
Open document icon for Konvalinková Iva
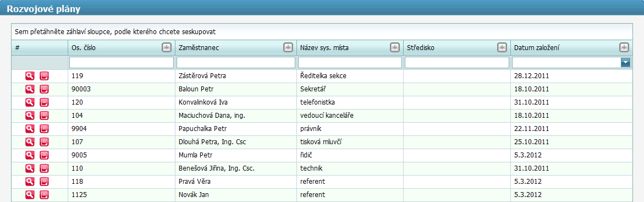[x=44, y=102]
